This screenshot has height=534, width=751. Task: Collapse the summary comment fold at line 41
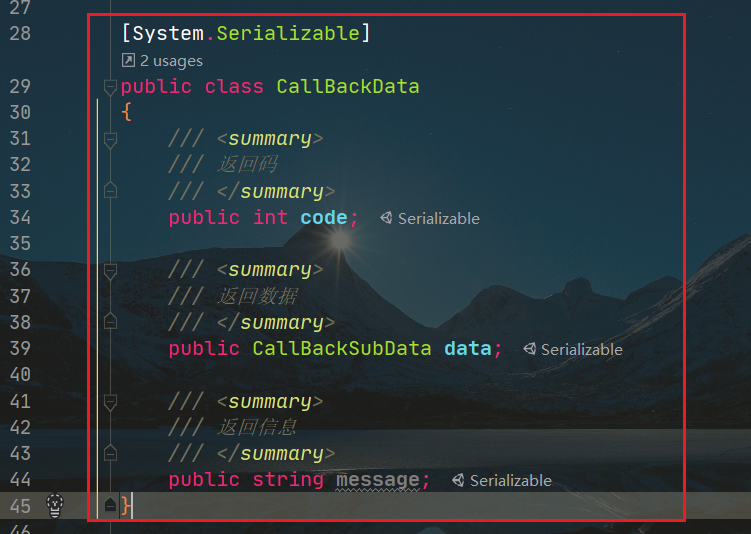tap(110, 402)
